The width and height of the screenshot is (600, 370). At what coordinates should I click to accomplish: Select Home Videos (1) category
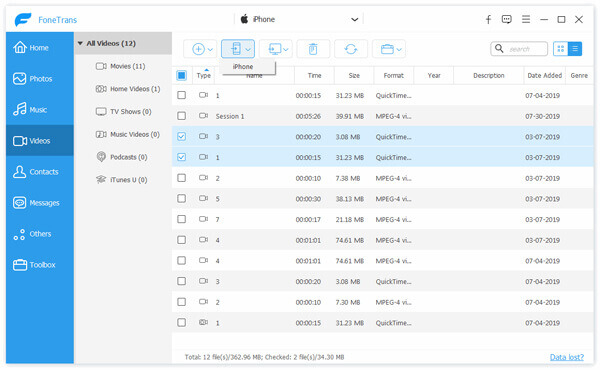128,89
